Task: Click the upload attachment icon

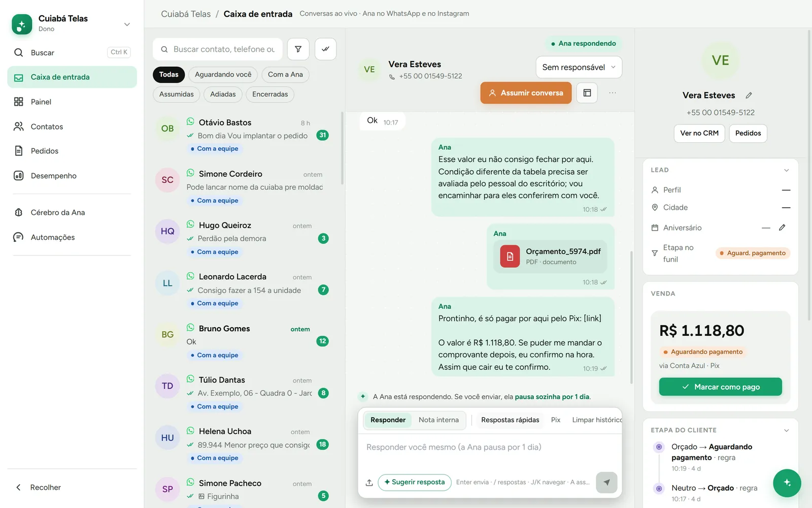Action: point(369,482)
